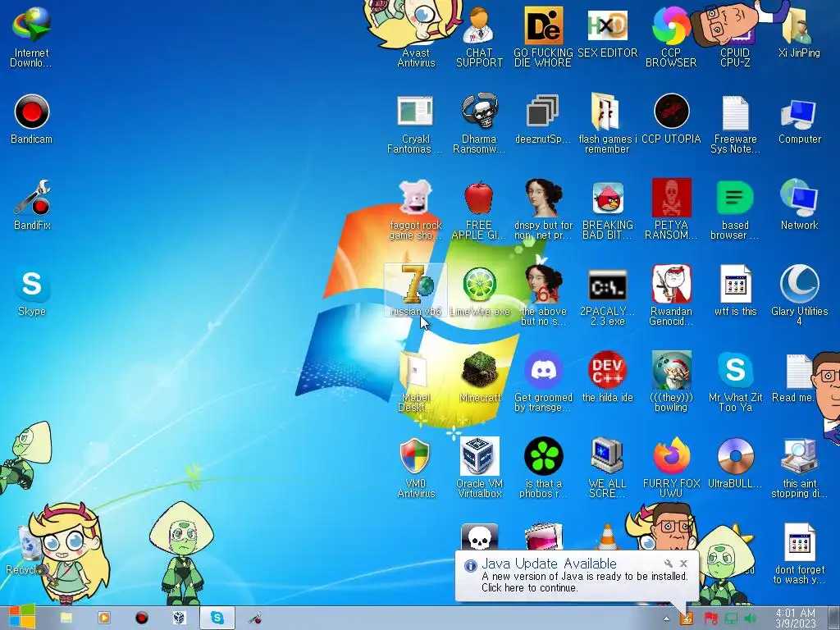The height and width of the screenshot is (630, 840).
Task: Select the 'dont forget to wash y...' file
Action: [799, 555]
